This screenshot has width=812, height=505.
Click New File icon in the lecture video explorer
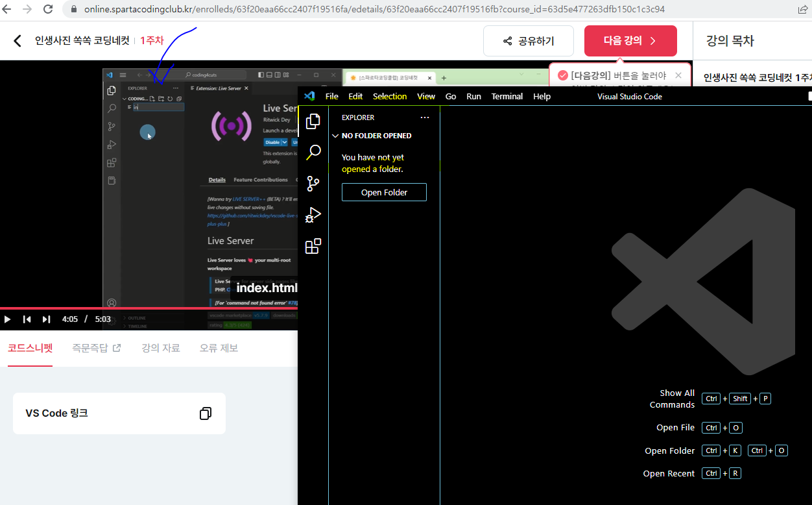pos(152,99)
